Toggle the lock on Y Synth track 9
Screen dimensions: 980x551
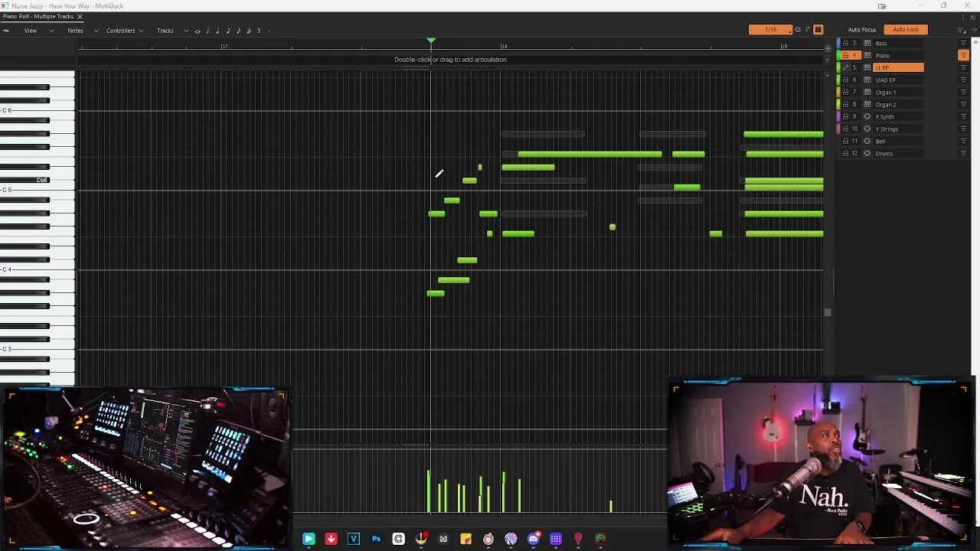pos(845,116)
